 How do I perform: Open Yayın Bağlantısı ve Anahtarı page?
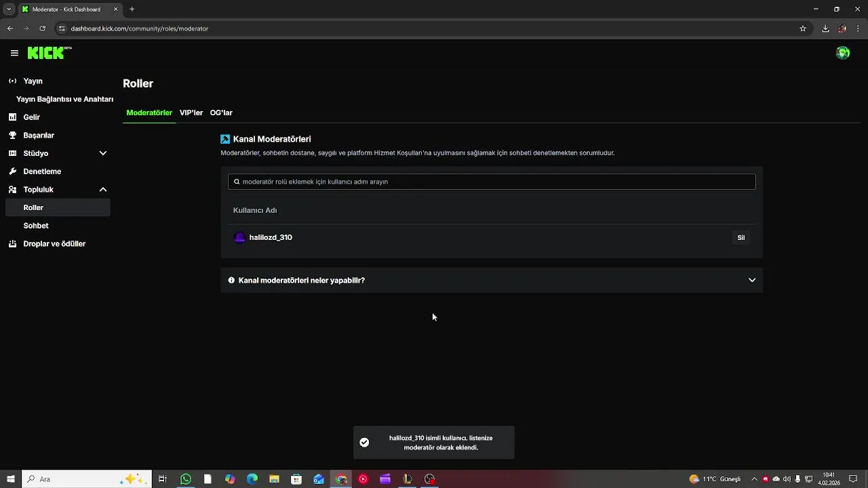[64, 99]
